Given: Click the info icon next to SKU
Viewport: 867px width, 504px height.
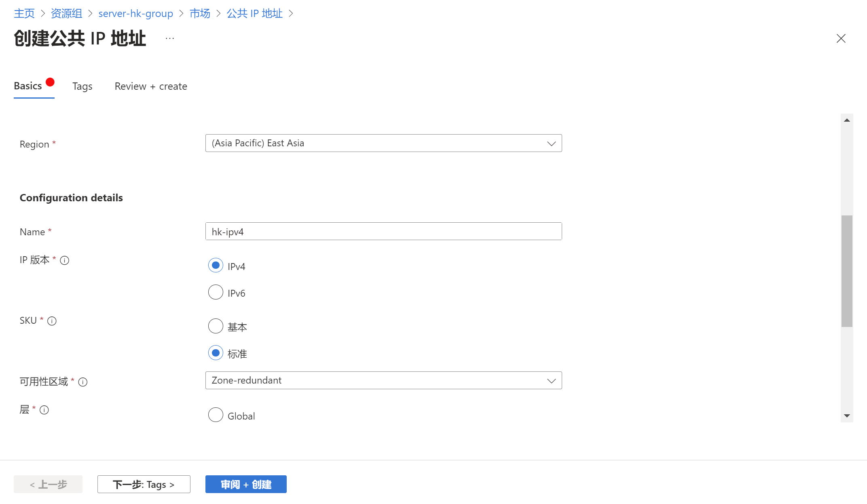Looking at the screenshot, I should tap(52, 321).
